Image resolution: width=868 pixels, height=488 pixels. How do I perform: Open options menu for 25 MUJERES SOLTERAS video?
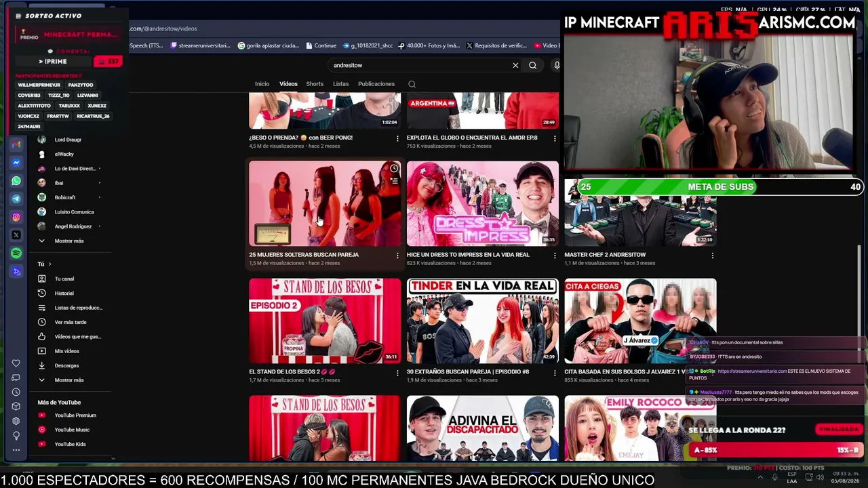397,255
